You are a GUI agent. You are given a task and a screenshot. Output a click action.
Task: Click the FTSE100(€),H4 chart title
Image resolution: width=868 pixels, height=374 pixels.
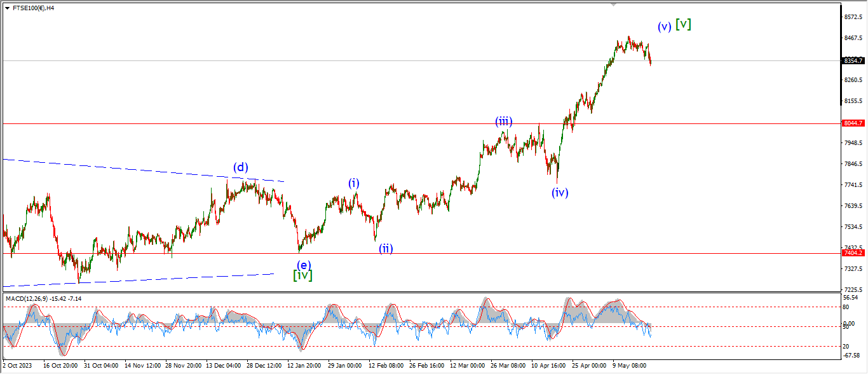tap(33, 8)
